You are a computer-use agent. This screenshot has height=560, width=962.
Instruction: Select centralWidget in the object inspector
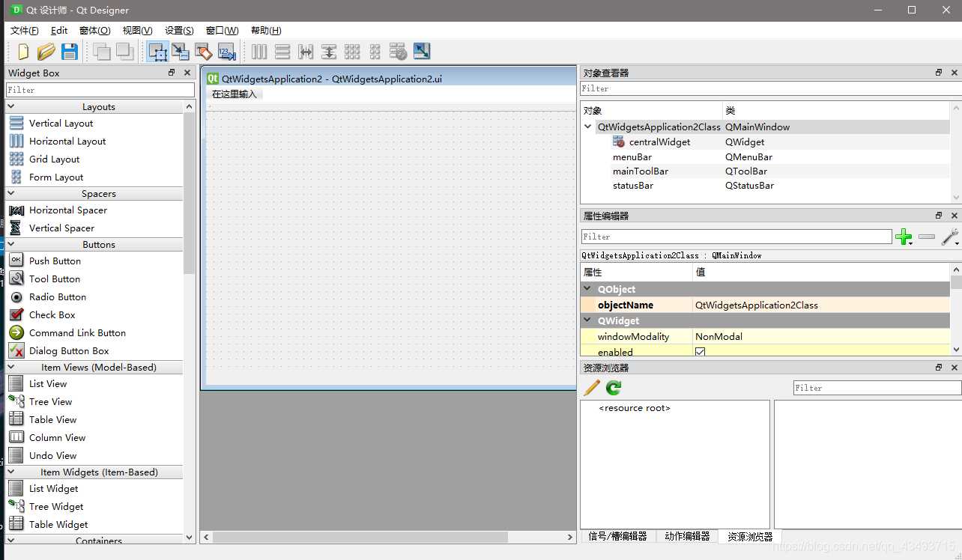(x=659, y=141)
